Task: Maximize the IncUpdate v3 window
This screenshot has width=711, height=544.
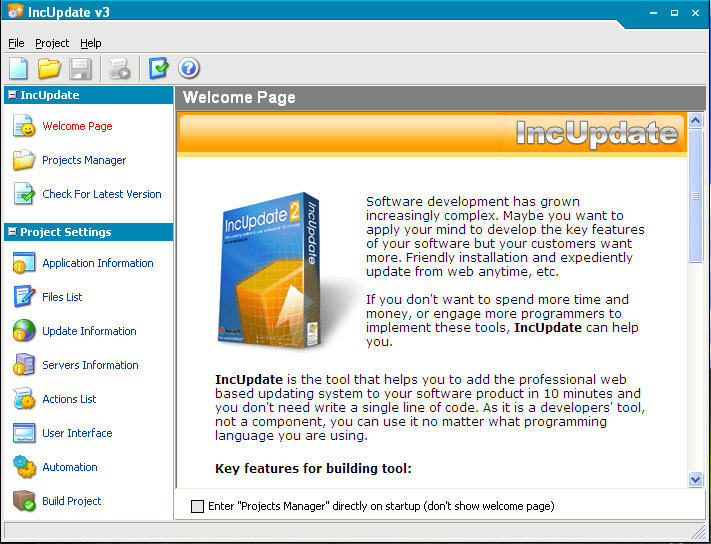Action: point(674,13)
